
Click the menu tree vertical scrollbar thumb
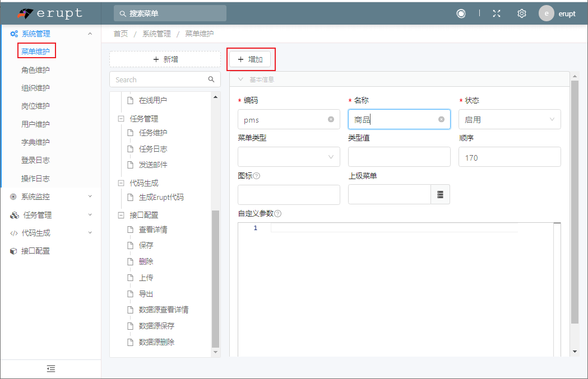(215, 279)
